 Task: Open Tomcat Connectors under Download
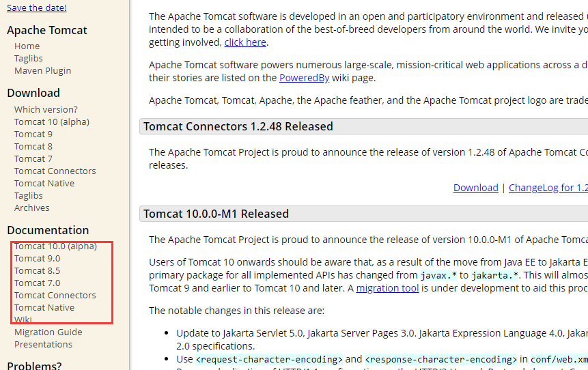(x=55, y=171)
